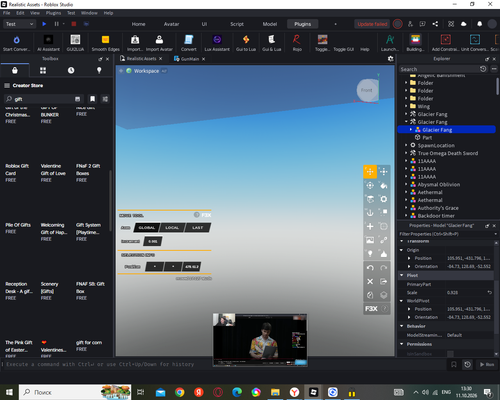The width and height of the screenshot is (500, 400).
Task: Select Authority's Grace in Explorer
Action: 438,208
